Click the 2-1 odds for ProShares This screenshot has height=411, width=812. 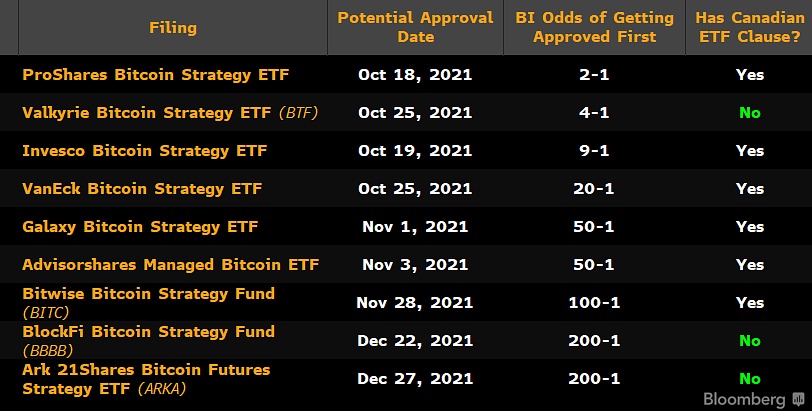coord(594,75)
